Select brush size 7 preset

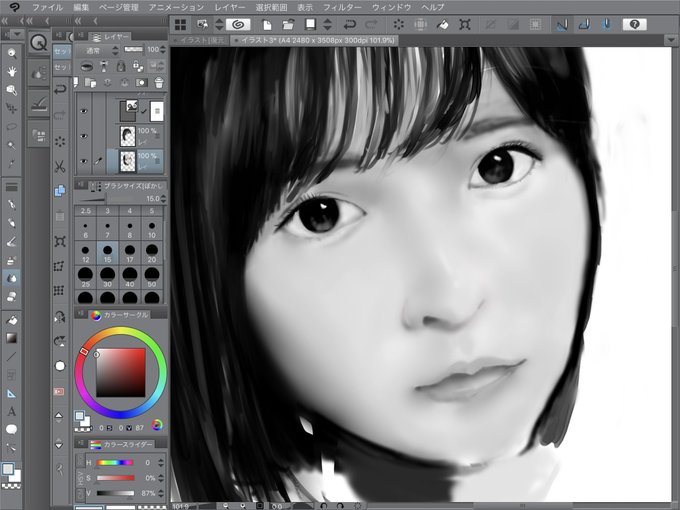coord(108,229)
